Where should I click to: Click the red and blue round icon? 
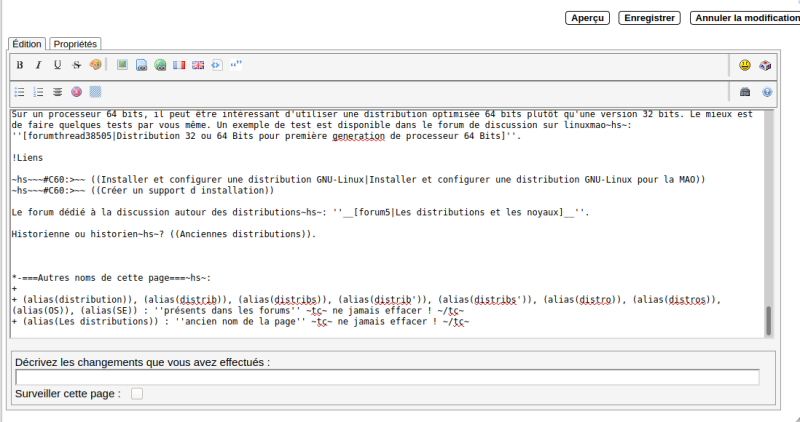77,92
